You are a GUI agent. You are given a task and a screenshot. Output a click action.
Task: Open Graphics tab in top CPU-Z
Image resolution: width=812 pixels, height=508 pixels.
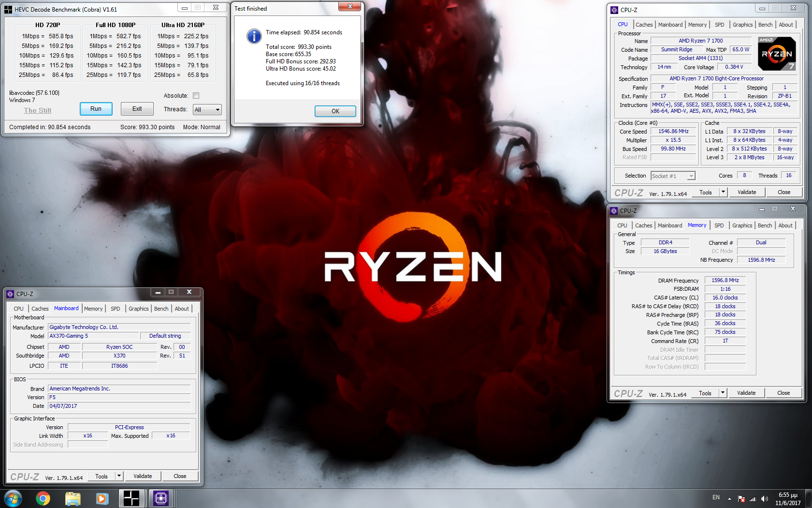click(742, 25)
